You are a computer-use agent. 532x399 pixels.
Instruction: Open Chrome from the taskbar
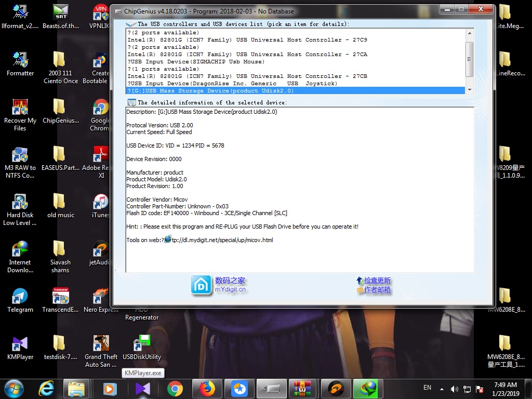[175, 389]
